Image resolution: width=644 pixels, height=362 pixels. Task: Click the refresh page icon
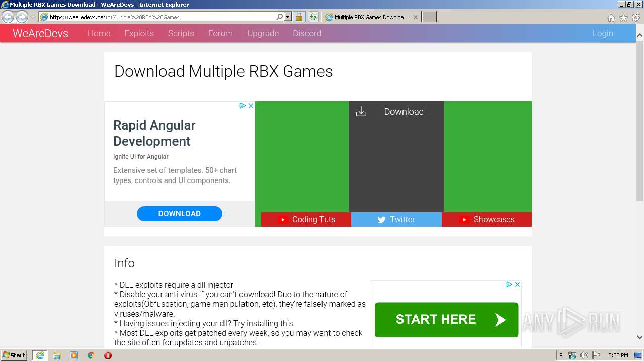click(313, 17)
